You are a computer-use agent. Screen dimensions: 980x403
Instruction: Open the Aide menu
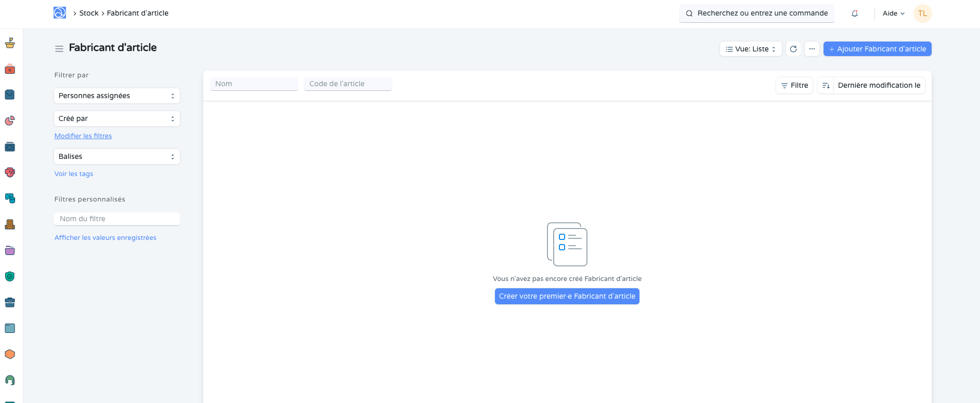click(893, 14)
